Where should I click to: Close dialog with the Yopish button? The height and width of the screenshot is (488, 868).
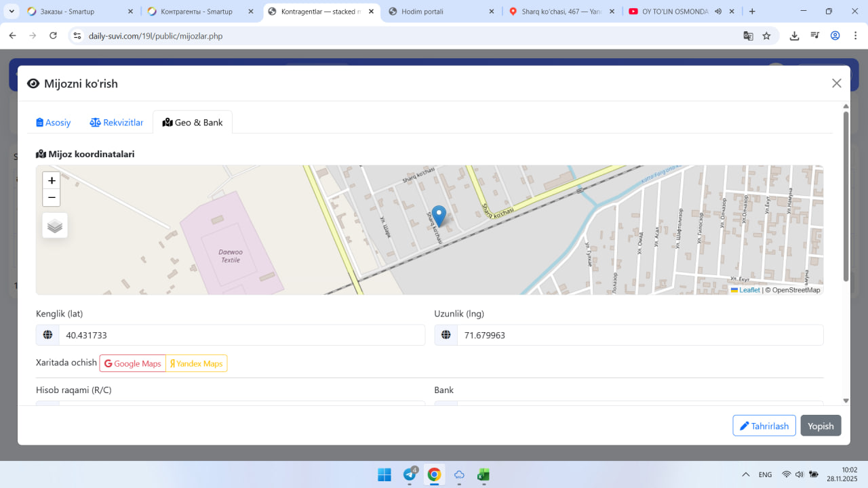pos(821,426)
